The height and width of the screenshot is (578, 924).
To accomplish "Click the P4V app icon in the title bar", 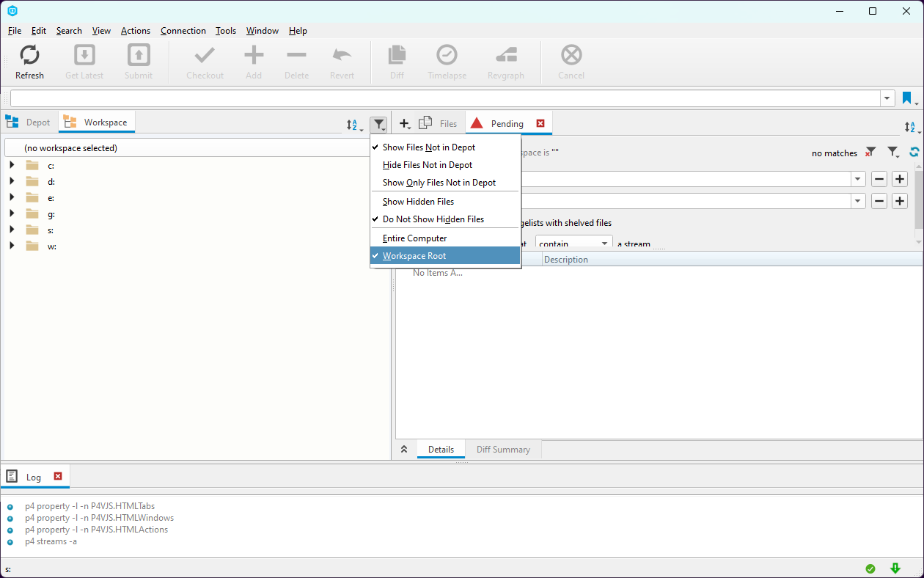I will tap(12, 11).
